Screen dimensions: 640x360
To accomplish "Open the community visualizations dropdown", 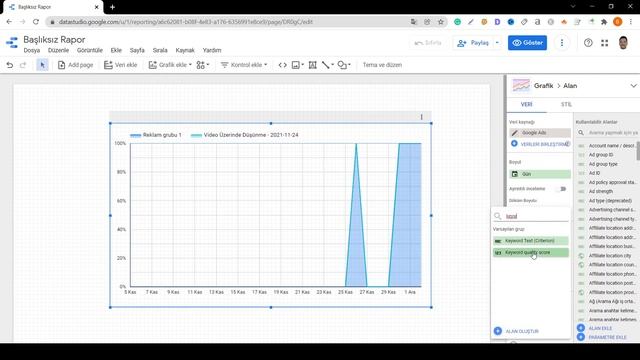I will point(202,65).
